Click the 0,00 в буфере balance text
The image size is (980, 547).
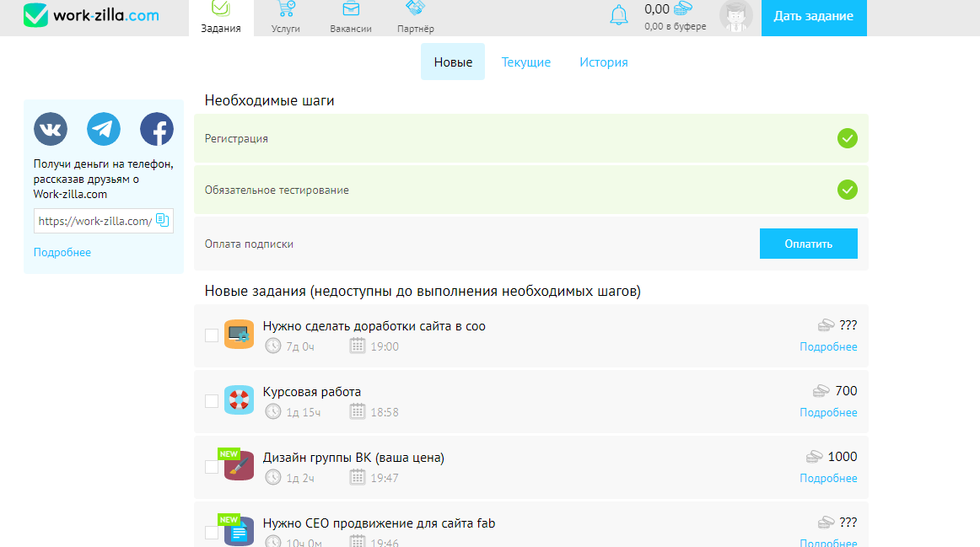pyautogui.click(x=676, y=26)
